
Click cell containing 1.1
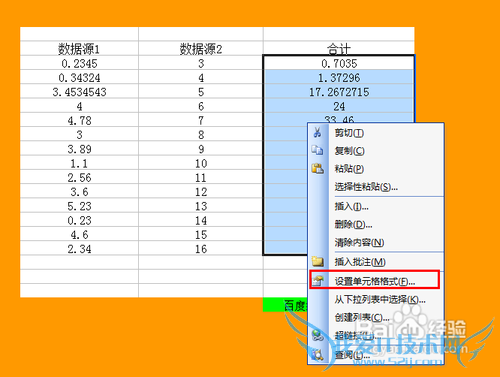point(79,163)
